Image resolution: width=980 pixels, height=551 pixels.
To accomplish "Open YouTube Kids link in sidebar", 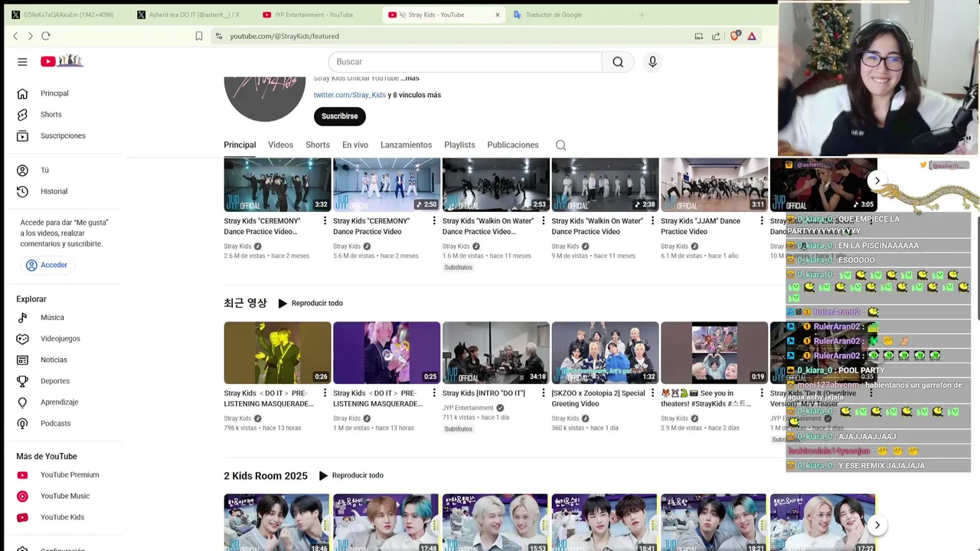I will point(64,517).
